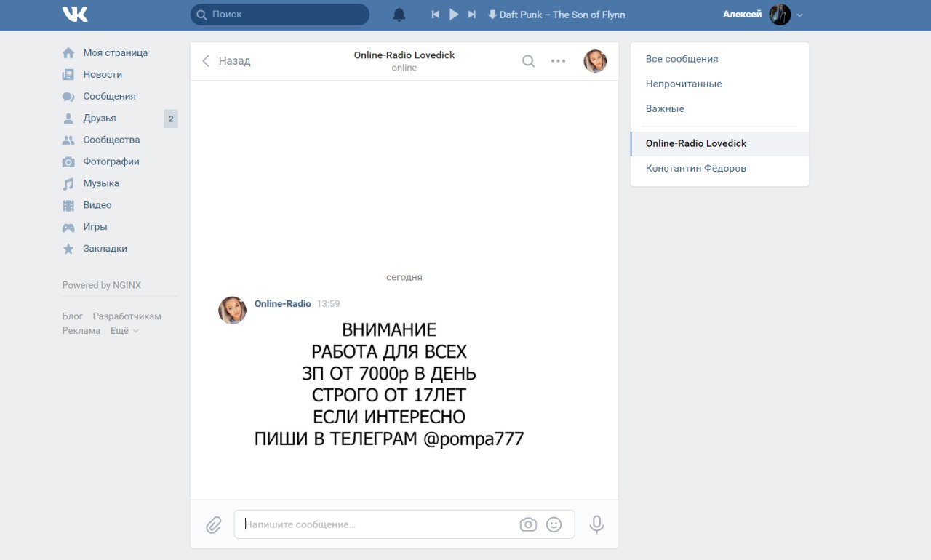Open Сообщения in left menu
The height and width of the screenshot is (560, 931).
pos(109,96)
